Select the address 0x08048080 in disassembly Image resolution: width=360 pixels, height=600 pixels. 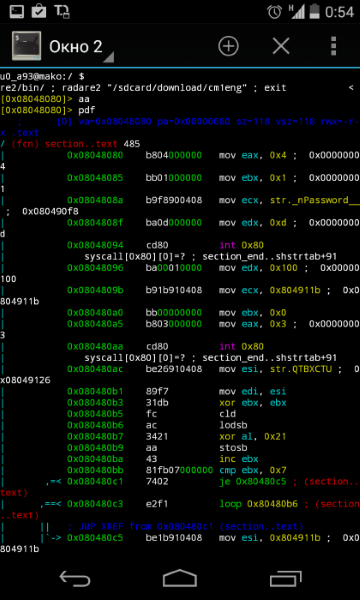pyautogui.click(x=95, y=155)
